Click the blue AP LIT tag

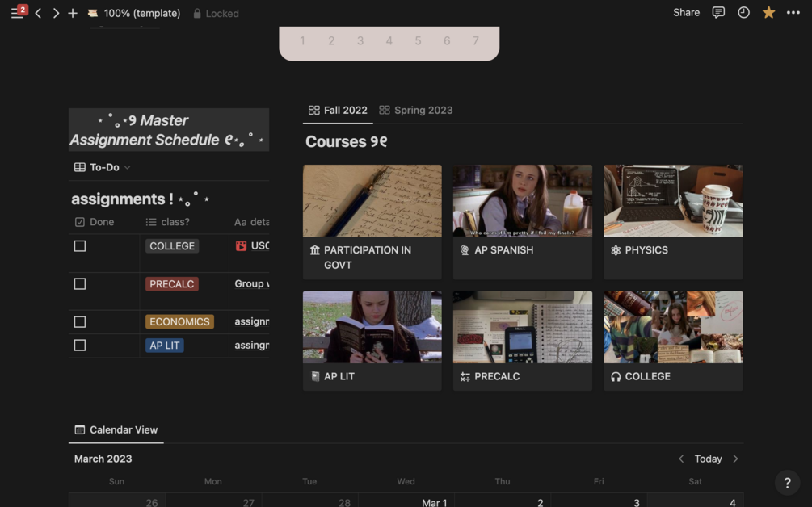click(x=165, y=345)
